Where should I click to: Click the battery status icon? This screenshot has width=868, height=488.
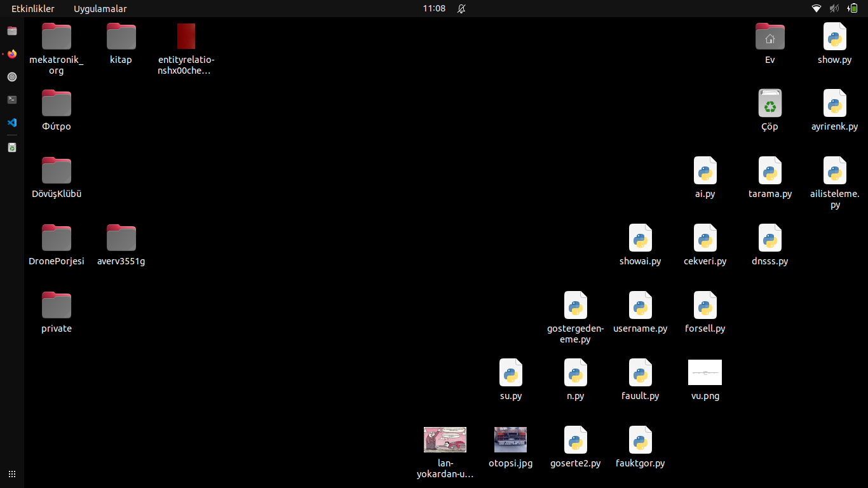[852, 8]
